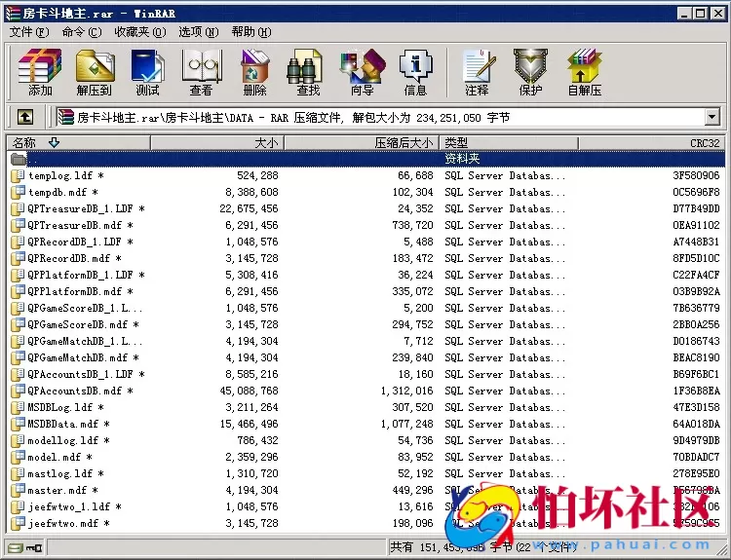Click size value 22,675,456

pyautogui.click(x=249, y=208)
